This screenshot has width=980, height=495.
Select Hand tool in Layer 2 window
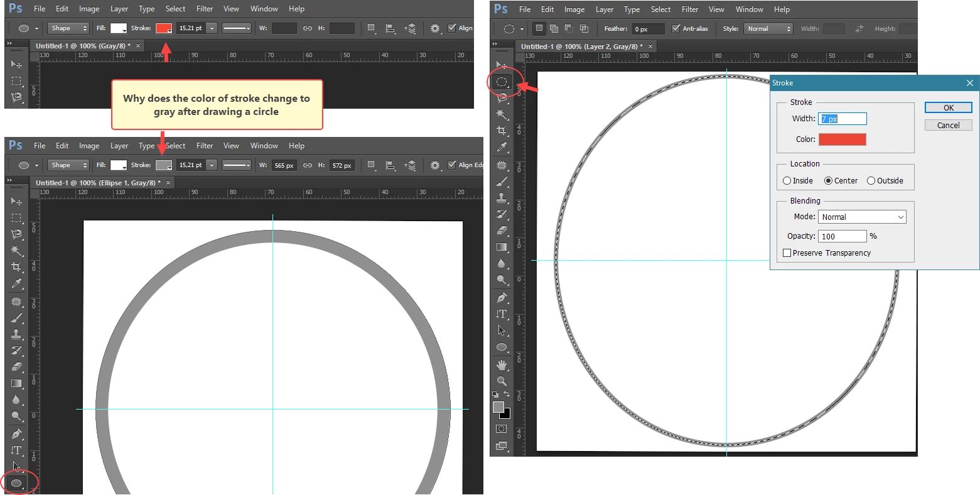(x=502, y=365)
